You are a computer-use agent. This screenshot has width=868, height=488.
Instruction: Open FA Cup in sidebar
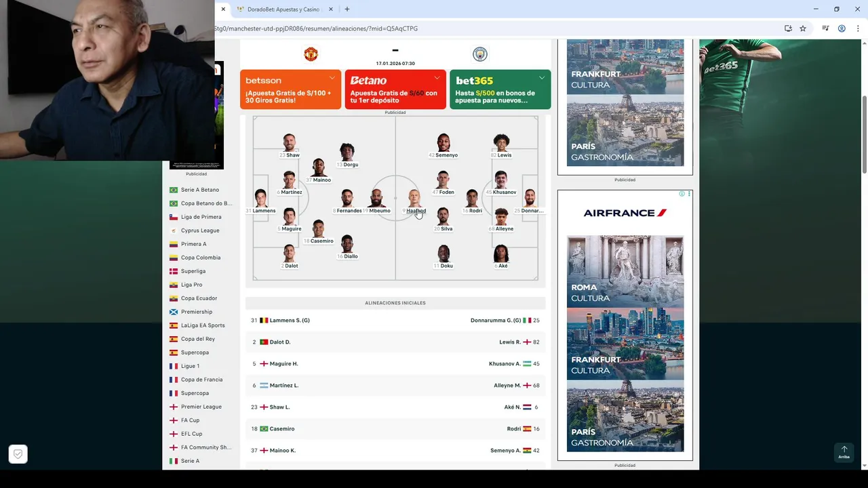click(x=190, y=420)
